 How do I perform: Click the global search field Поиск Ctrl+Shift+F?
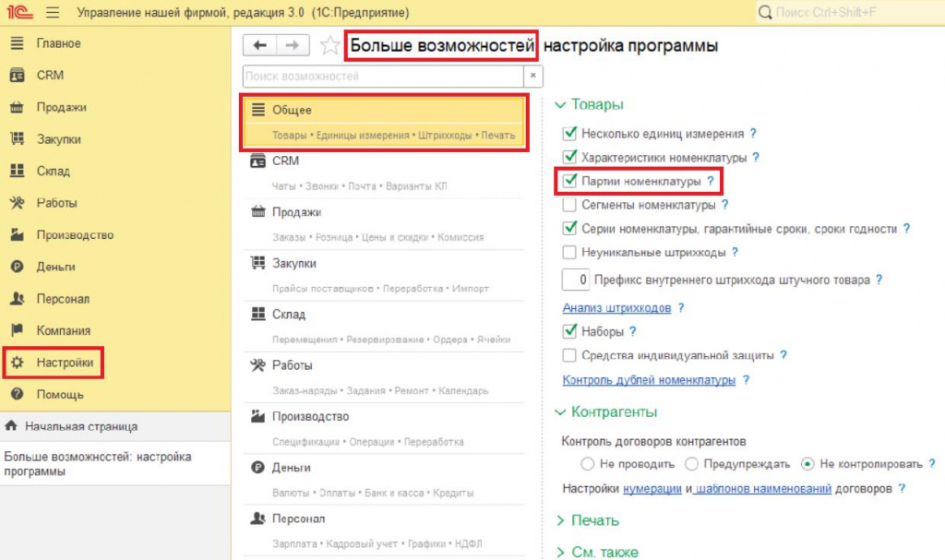(x=849, y=12)
